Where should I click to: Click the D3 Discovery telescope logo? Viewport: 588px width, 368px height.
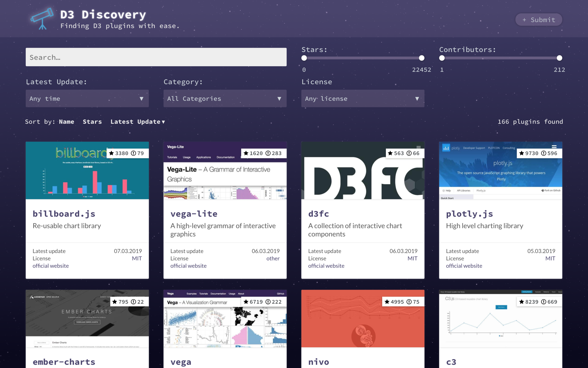[x=42, y=19]
